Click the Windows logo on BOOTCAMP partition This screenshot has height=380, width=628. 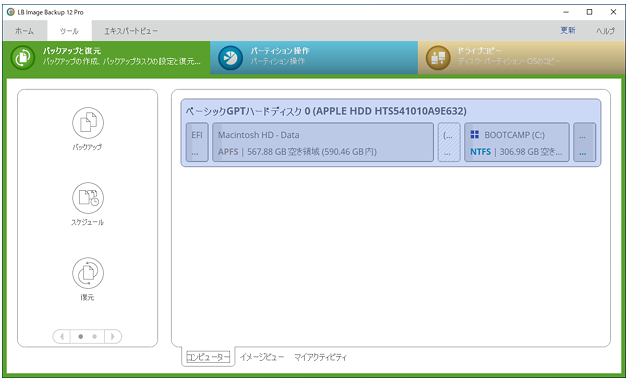point(475,135)
